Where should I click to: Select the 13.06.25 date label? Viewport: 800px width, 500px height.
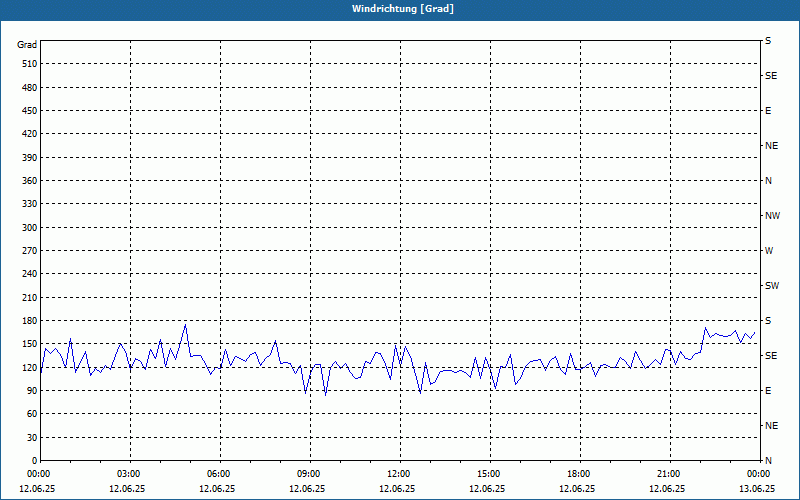coord(757,489)
